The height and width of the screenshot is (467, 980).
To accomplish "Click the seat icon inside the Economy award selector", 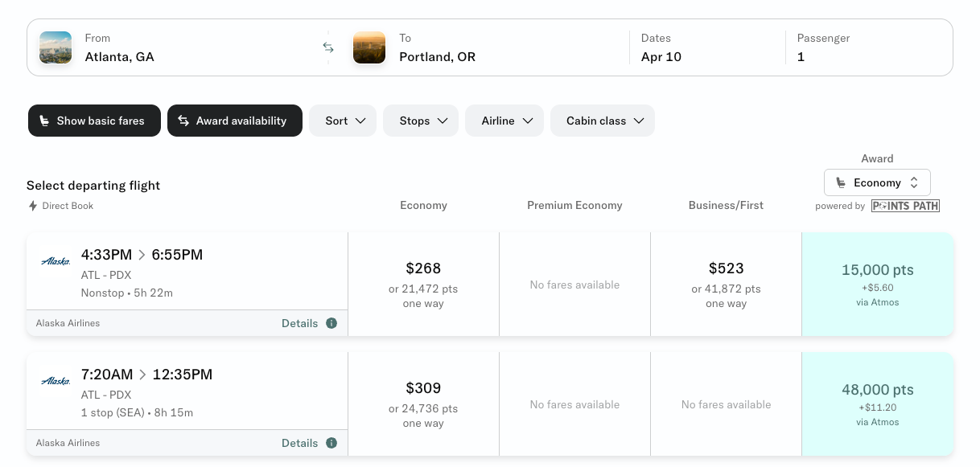I will pyautogui.click(x=841, y=182).
